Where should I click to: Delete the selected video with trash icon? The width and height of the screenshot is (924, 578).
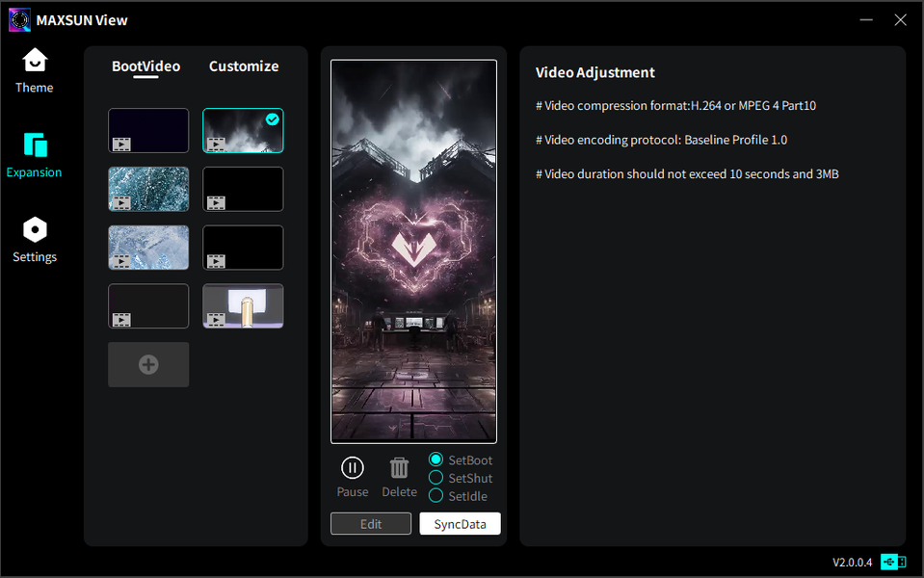tap(399, 477)
